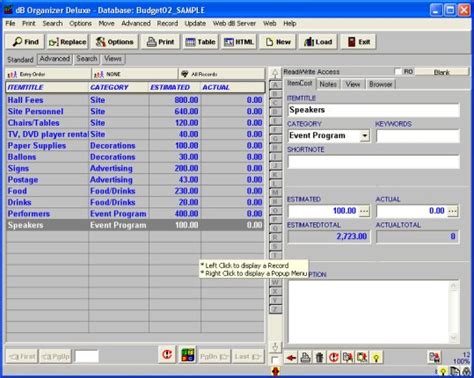Screen dimensions: 474x378
Task: Click the SHORTNOTE input field
Action: click(374, 162)
